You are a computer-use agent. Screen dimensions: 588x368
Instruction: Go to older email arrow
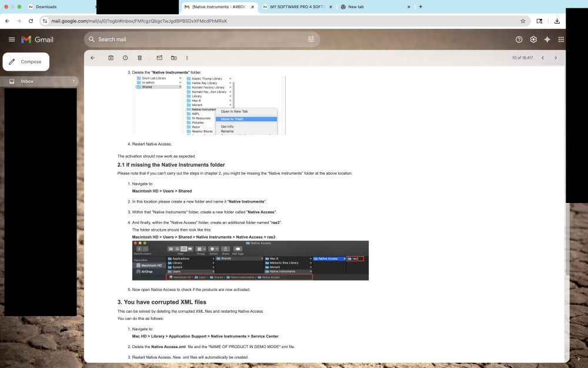pyautogui.click(x=556, y=58)
